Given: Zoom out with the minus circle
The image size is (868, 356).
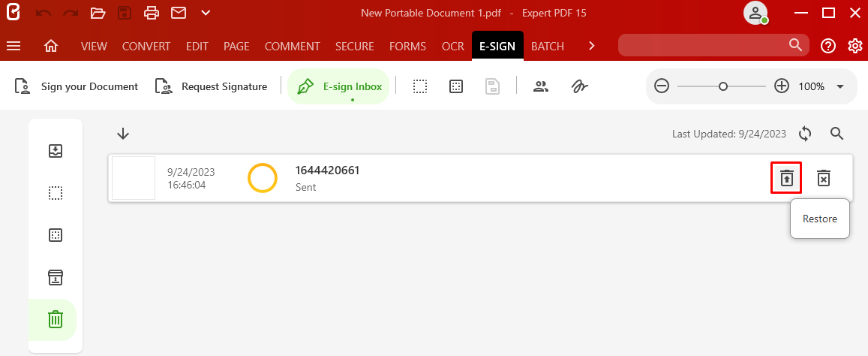Looking at the screenshot, I should click(x=662, y=86).
